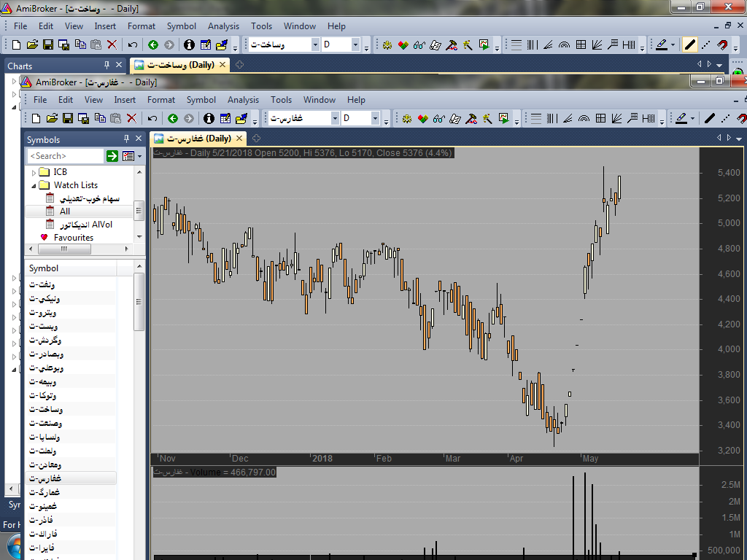Open the Symbol menu in front window
The image size is (747, 560).
201,100
